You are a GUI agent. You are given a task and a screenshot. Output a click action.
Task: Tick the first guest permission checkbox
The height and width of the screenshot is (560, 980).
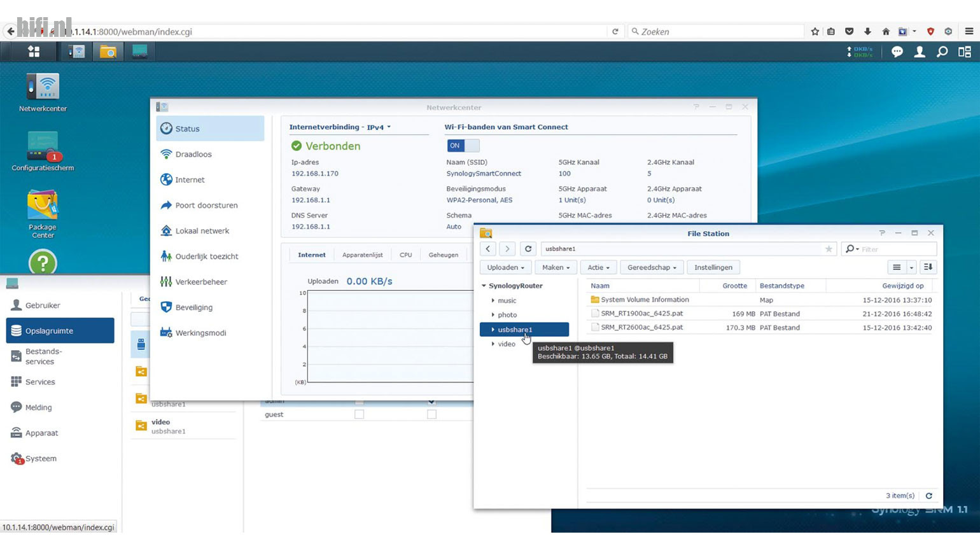359,414
